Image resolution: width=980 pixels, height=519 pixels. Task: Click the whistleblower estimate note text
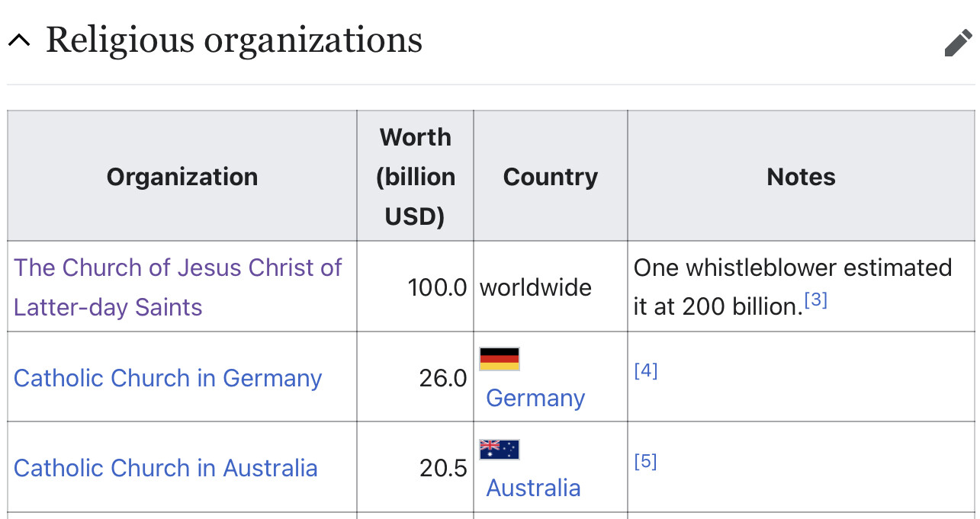click(x=792, y=268)
